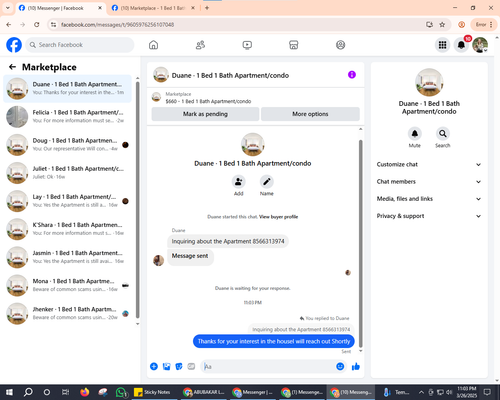Open K'Shara conversation in list
The height and width of the screenshot is (400, 500).
tap(67, 229)
